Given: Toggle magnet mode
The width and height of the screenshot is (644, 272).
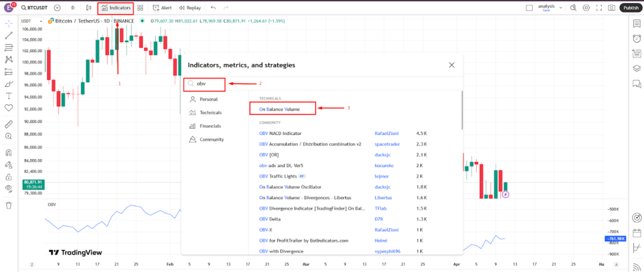Looking at the screenshot, I should coord(9,153).
